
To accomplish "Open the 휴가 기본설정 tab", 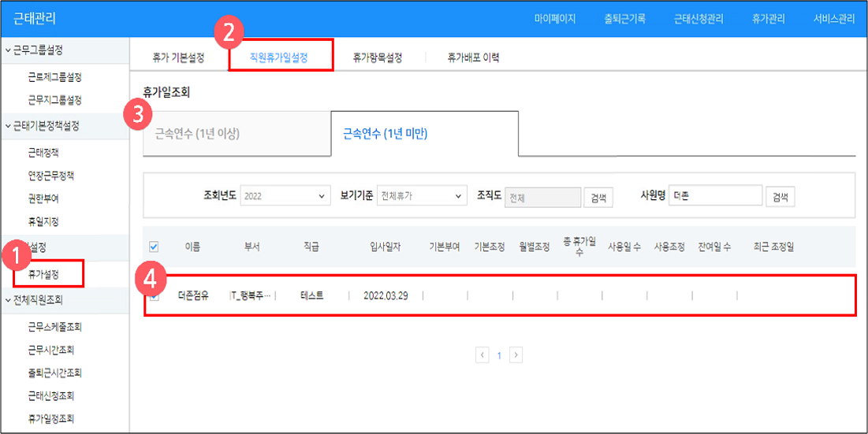I will tap(178, 57).
